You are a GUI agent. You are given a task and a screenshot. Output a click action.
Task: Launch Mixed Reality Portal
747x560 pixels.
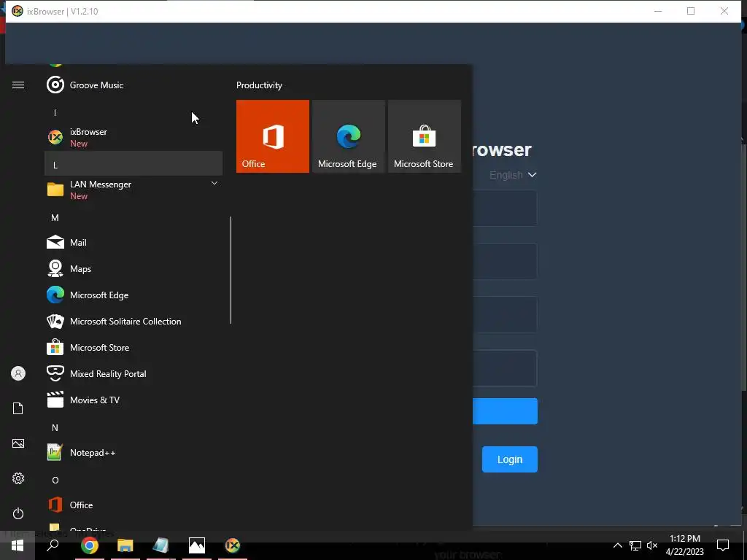pyautogui.click(x=133, y=374)
